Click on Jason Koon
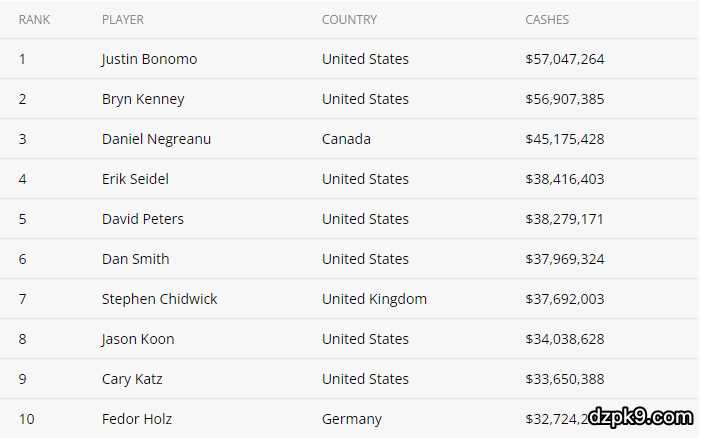702x438 pixels. pos(138,339)
